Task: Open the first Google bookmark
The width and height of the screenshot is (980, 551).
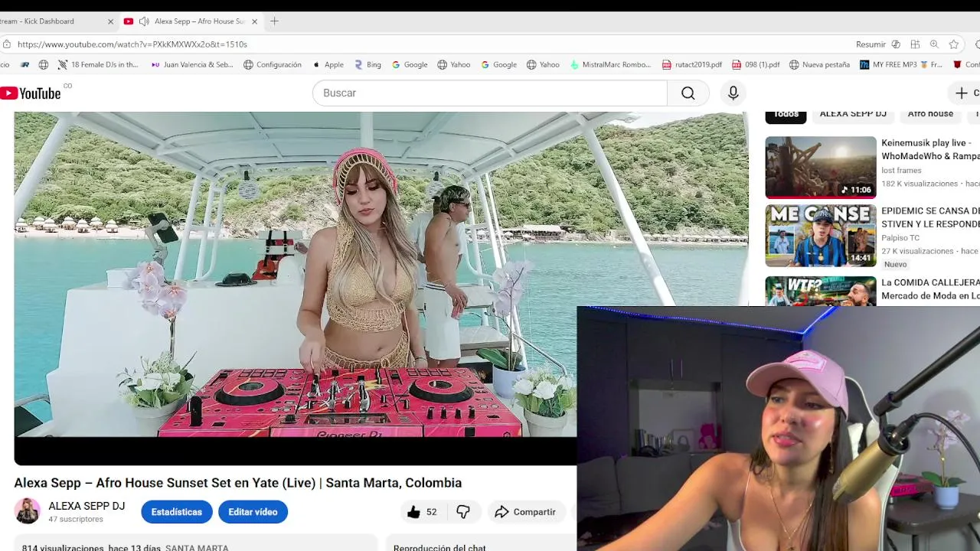Action: tap(410, 65)
